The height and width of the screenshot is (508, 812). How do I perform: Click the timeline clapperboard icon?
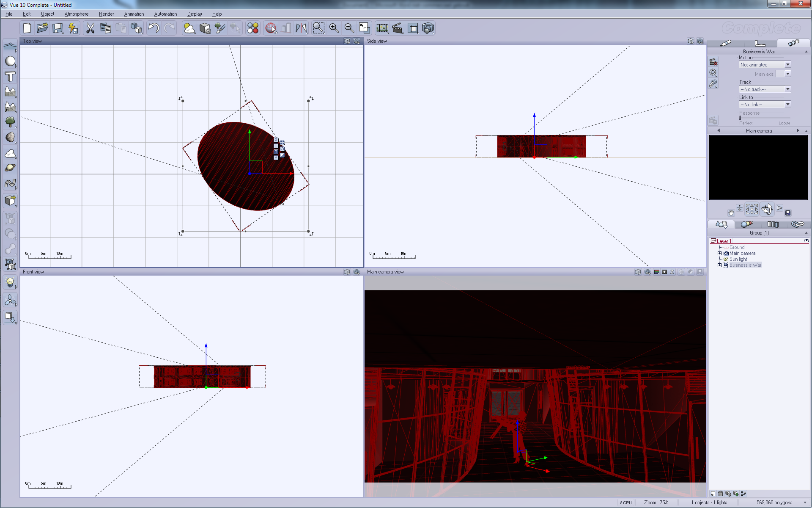397,28
